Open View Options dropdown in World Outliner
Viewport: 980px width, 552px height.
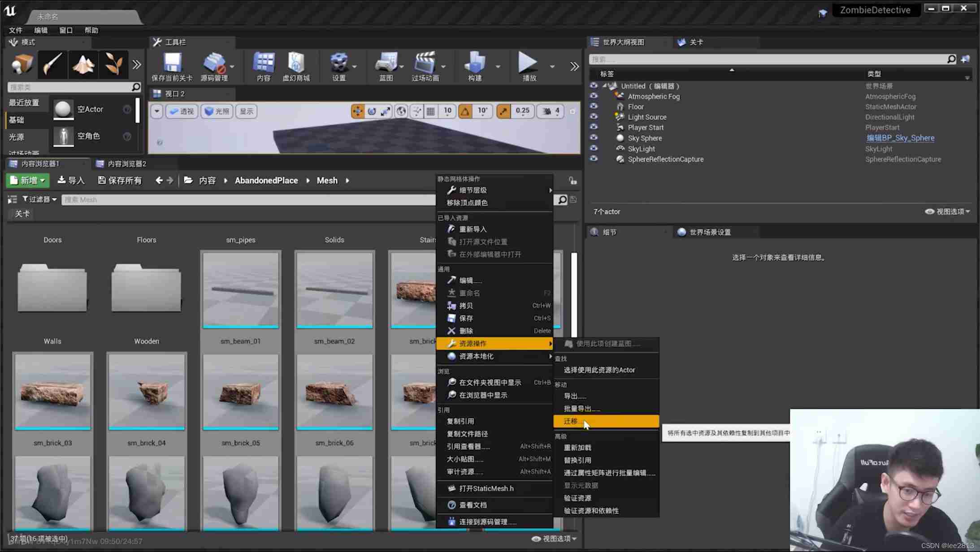coord(947,211)
